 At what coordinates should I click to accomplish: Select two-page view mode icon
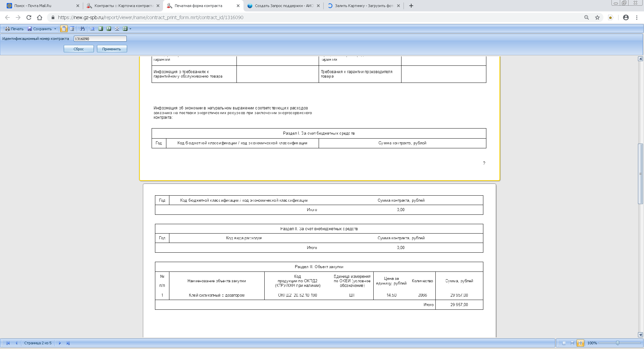tap(109, 29)
